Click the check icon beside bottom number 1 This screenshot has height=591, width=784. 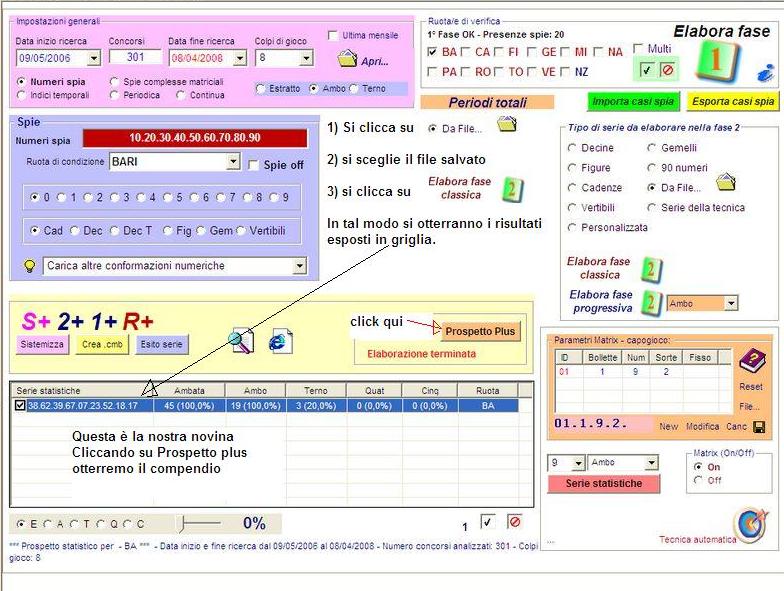click(x=488, y=522)
